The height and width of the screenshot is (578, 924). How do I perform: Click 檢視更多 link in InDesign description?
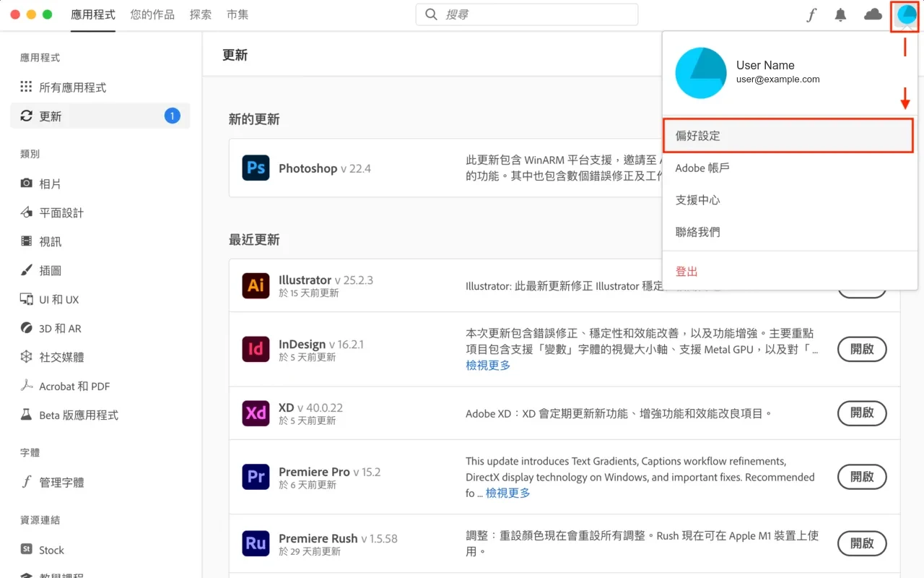pyautogui.click(x=488, y=366)
